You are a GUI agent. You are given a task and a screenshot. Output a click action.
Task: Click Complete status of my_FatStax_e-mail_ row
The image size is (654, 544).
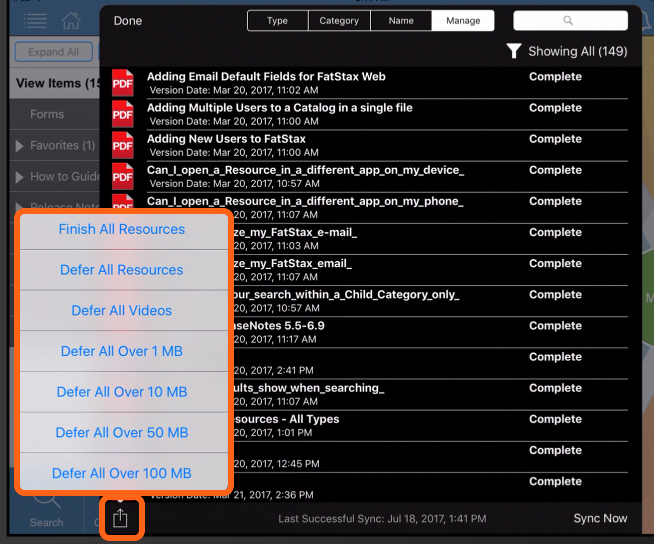tap(555, 232)
